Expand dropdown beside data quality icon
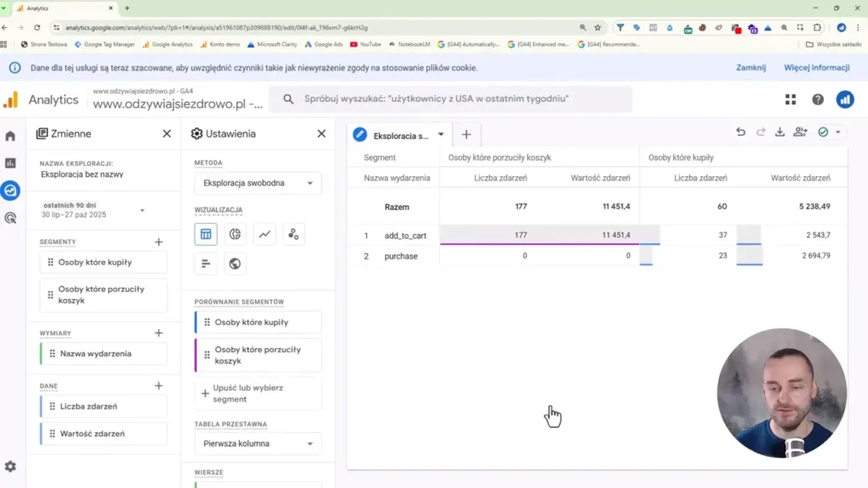 tap(838, 132)
